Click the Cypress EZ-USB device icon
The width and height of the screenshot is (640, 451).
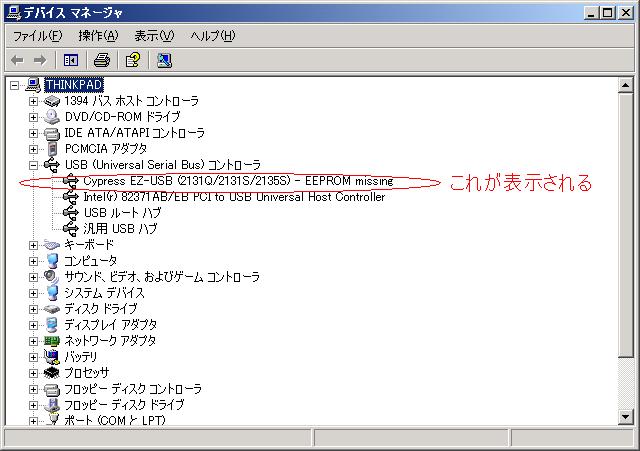point(71,181)
